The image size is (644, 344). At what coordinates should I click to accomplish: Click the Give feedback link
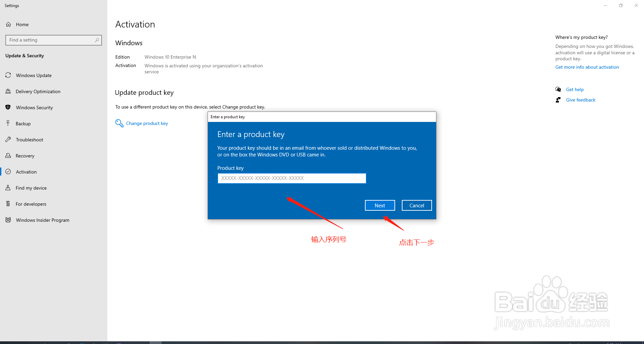coord(581,100)
